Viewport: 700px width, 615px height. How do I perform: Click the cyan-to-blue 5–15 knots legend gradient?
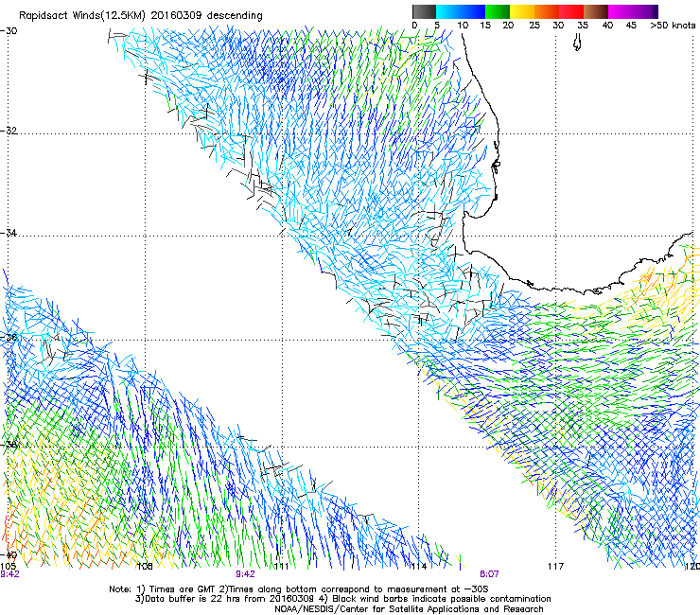(x=461, y=11)
